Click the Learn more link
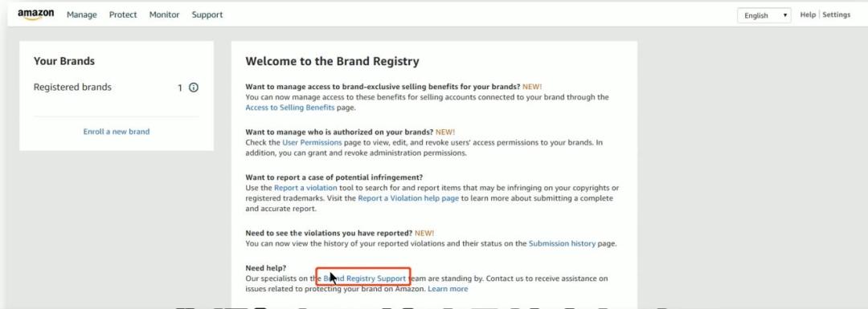Viewport: 868px width, 309px height. [448, 289]
